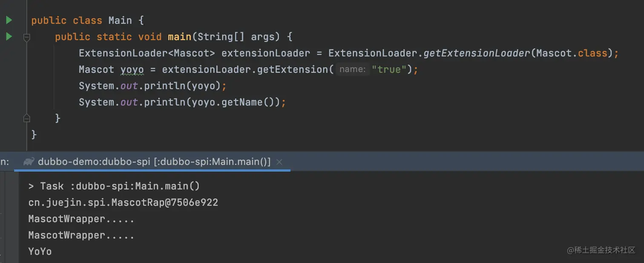The image size is (644, 263).
Task: Close the dubbo-demo:dubbo-spi run tab
Action: coord(279,162)
